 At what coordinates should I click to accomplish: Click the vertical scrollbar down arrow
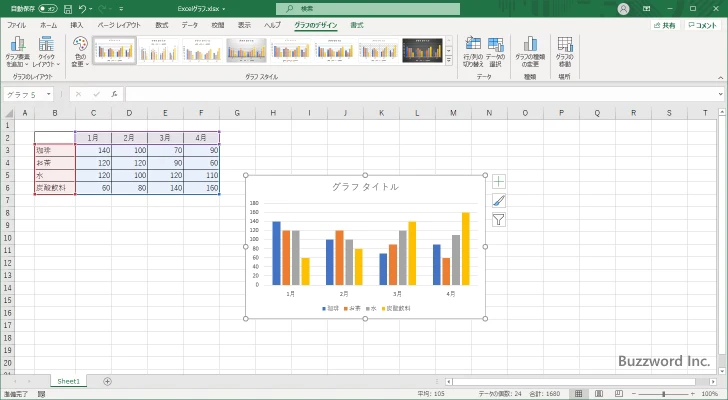point(722,371)
